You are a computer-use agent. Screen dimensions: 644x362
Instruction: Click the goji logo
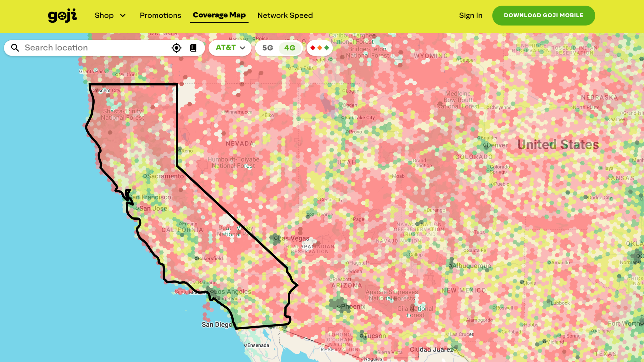(x=63, y=15)
